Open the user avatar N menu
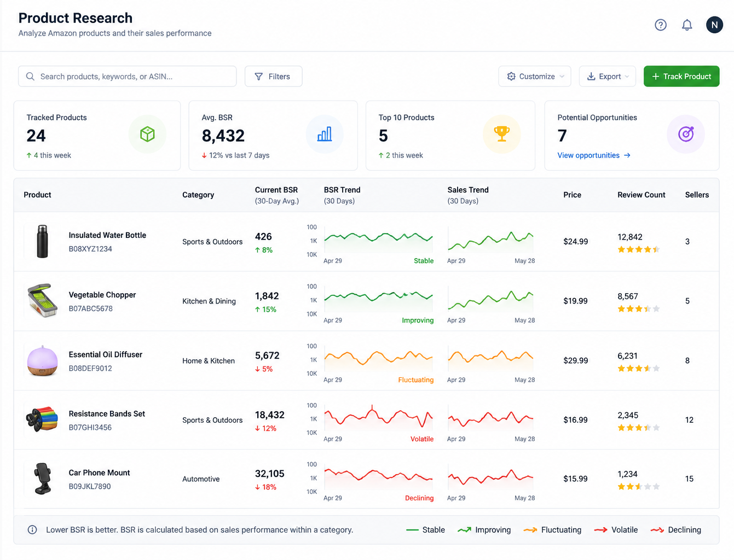The width and height of the screenshot is (734, 560). coord(714,25)
